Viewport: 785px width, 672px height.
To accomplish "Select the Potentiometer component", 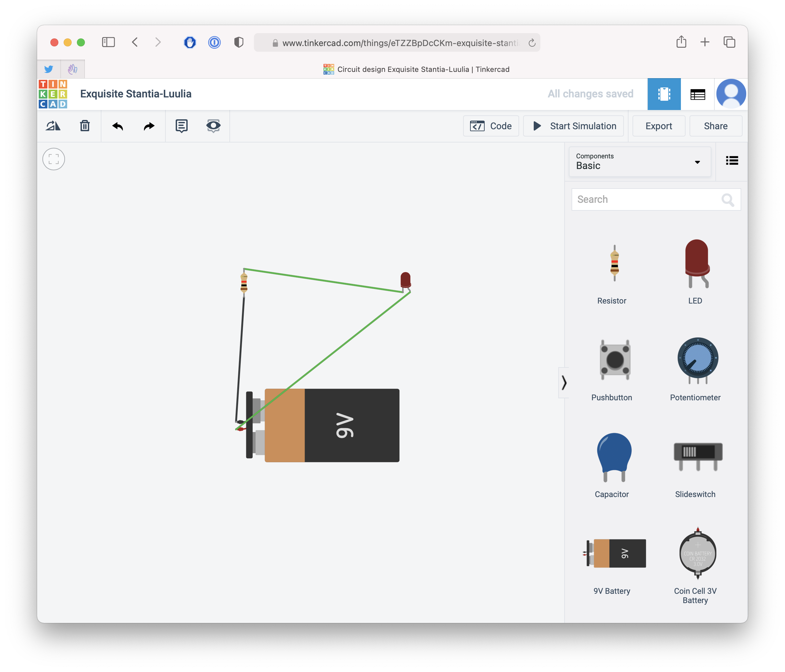I will (697, 360).
